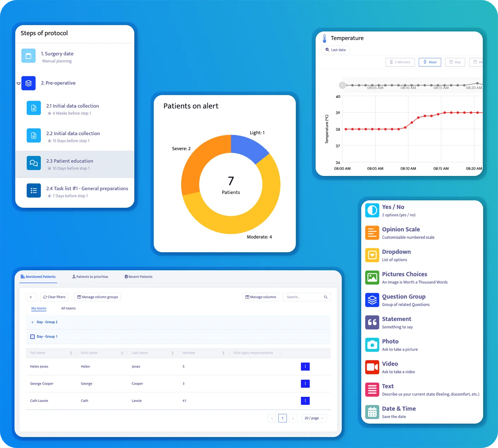This screenshot has height=448, width=498.
Task: Open the Recent Patients tab
Action: (139, 277)
